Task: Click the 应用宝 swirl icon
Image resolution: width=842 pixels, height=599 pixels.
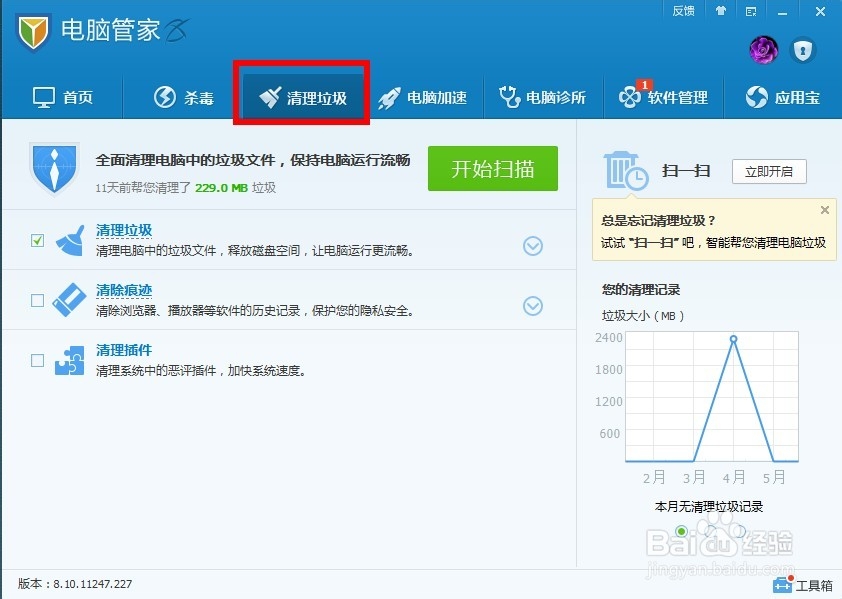Action: [757, 97]
